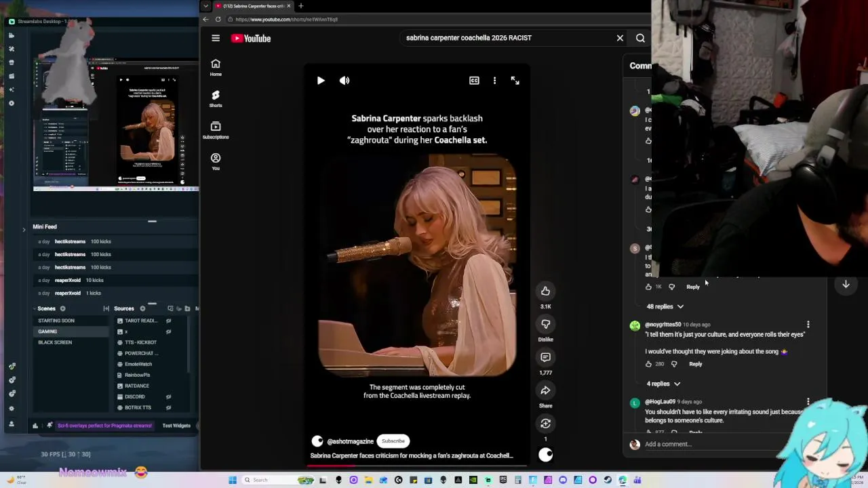Click the browser address bar URL
Viewport: 868px width, 488px height.
[286, 19]
